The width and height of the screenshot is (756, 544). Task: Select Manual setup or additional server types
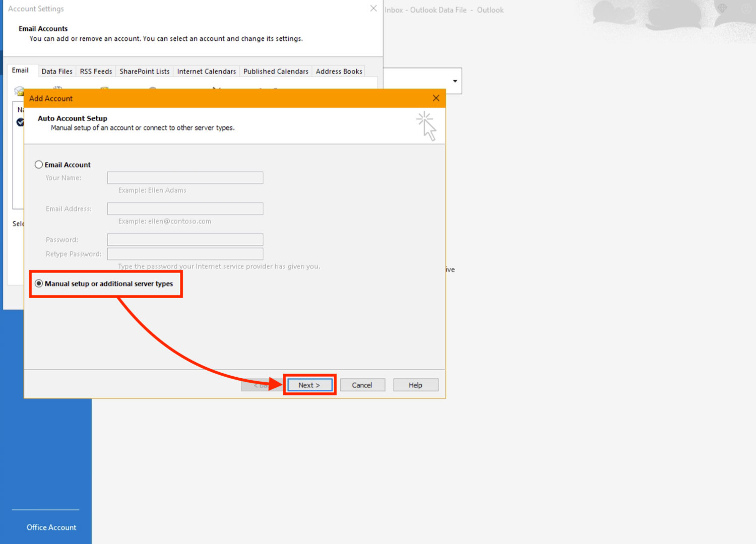39,284
